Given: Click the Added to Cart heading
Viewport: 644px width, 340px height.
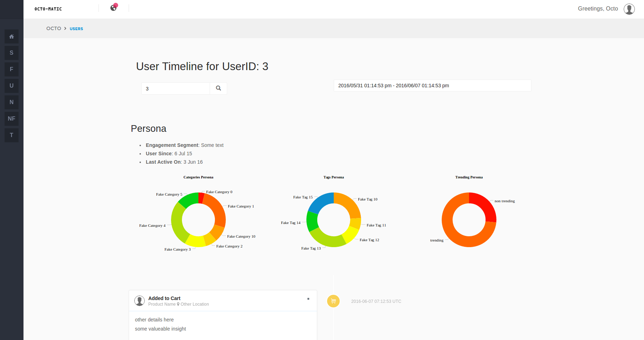Looking at the screenshot, I should point(164,298).
